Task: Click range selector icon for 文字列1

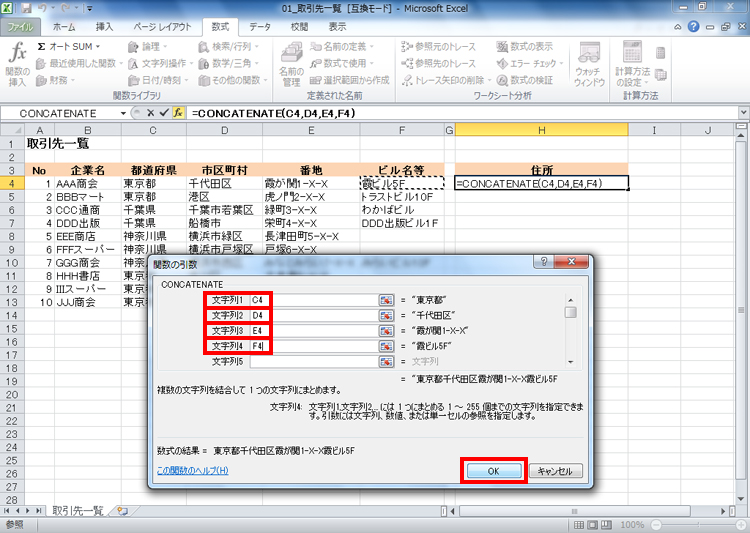Action: pos(386,300)
